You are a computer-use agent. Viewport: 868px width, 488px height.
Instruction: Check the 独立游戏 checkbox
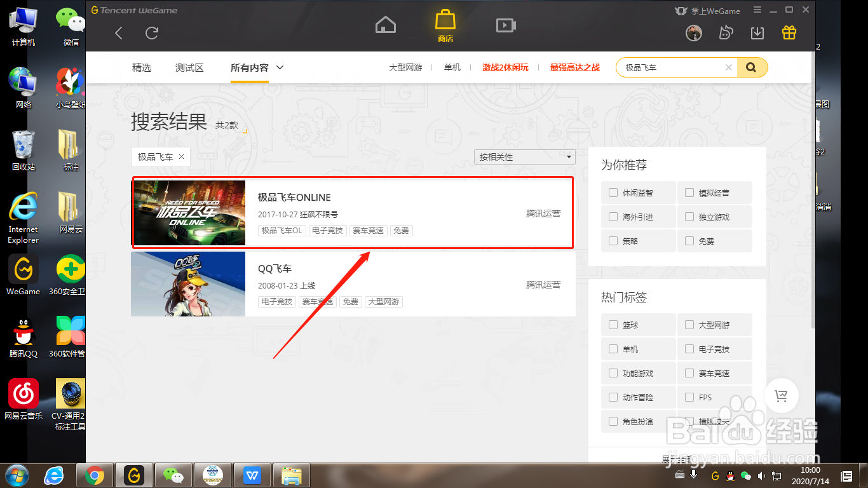pyautogui.click(x=689, y=217)
